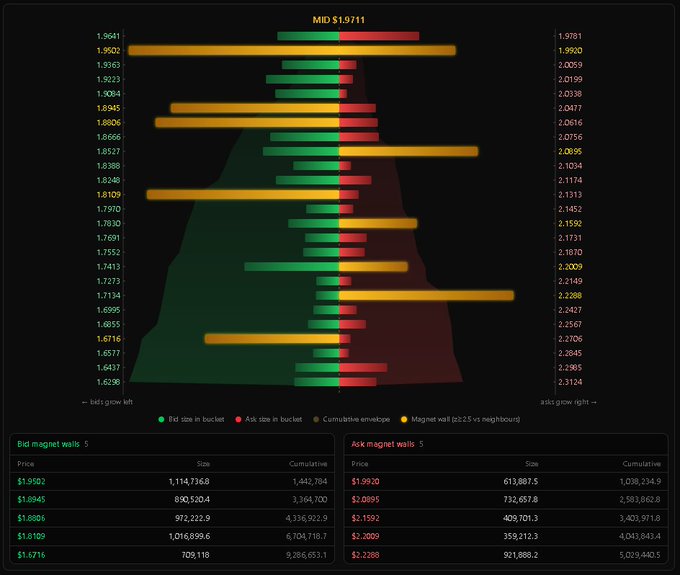Click the 2.3124 ask axis label
This screenshot has width=680, height=575.
pos(570,382)
